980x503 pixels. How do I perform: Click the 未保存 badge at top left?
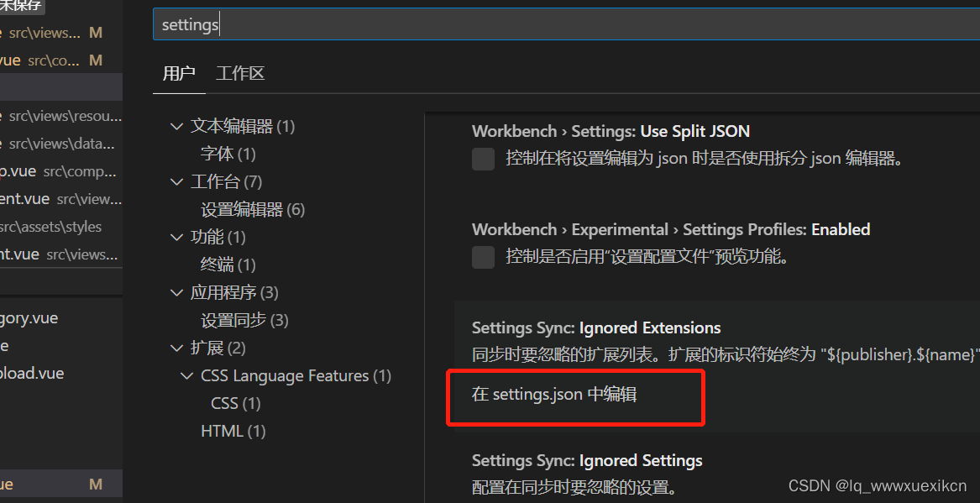(22, 7)
